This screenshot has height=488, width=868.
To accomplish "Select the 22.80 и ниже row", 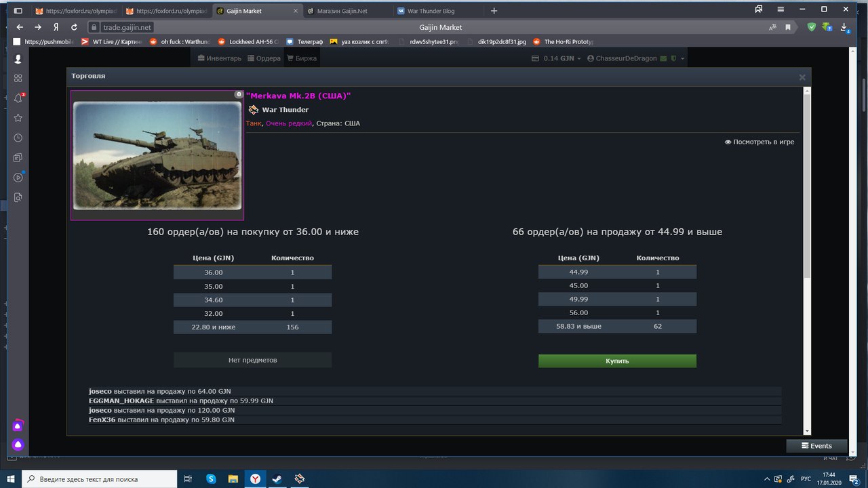I will coord(252,327).
